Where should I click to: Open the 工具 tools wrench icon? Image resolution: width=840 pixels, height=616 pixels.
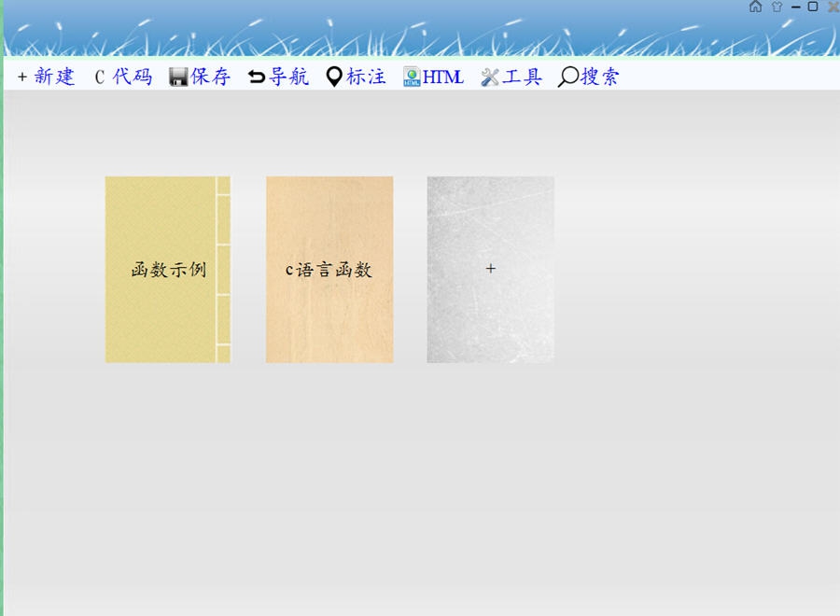490,77
